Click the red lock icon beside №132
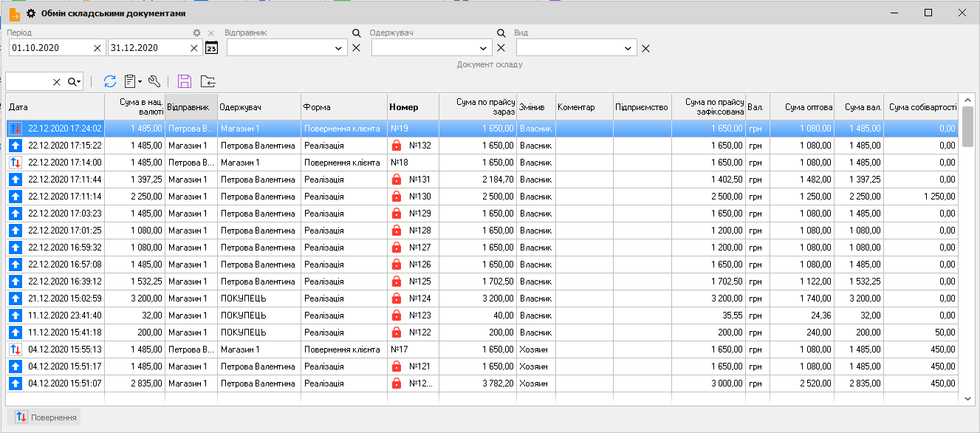980x433 pixels. click(x=397, y=146)
